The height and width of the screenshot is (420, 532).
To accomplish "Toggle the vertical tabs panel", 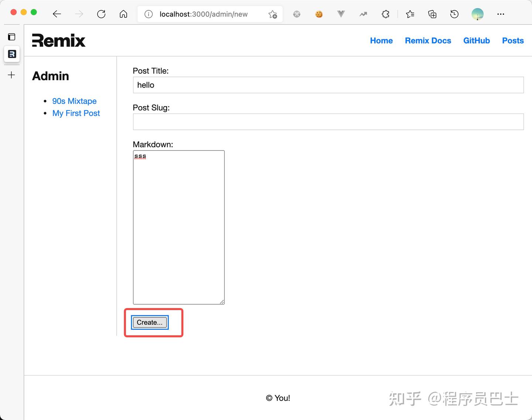I will pyautogui.click(x=11, y=37).
